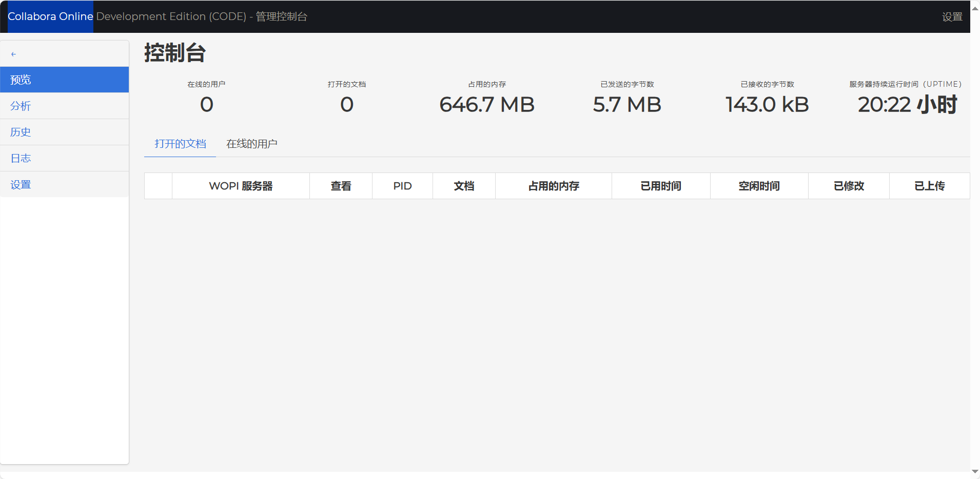Click the scrollbar up arrow
Screen dimensions: 980x479
975,7
